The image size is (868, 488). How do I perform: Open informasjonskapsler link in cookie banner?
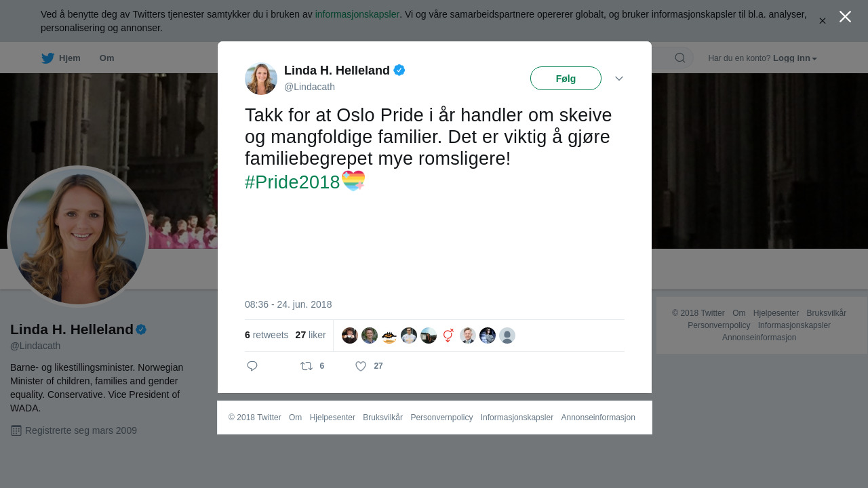pos(357,14)
